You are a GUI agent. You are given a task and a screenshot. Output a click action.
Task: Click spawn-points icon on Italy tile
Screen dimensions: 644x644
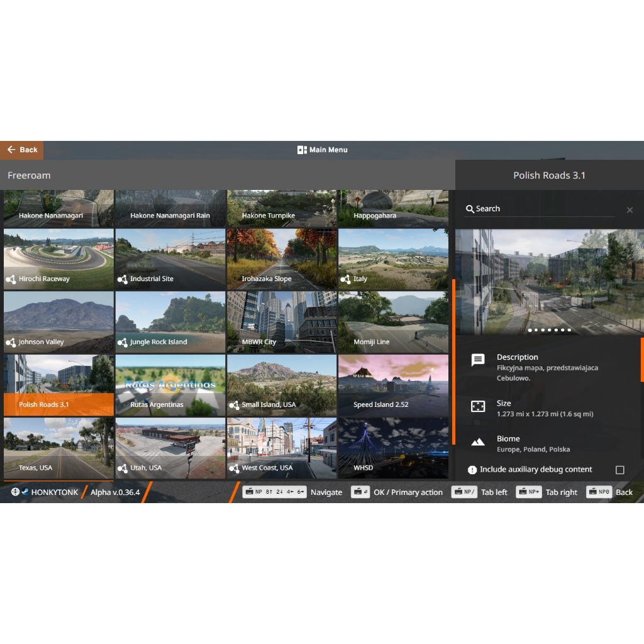coord(345,279)
